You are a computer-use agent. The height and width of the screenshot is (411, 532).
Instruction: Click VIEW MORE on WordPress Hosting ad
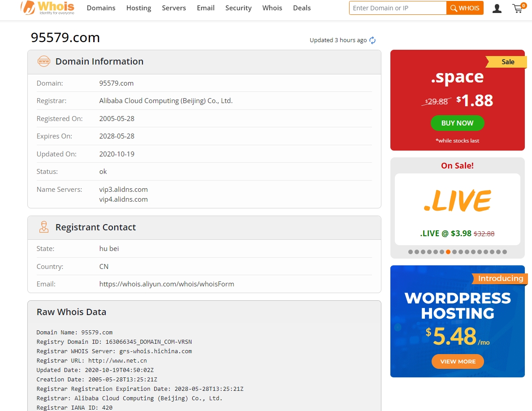(x=458, y=362)
